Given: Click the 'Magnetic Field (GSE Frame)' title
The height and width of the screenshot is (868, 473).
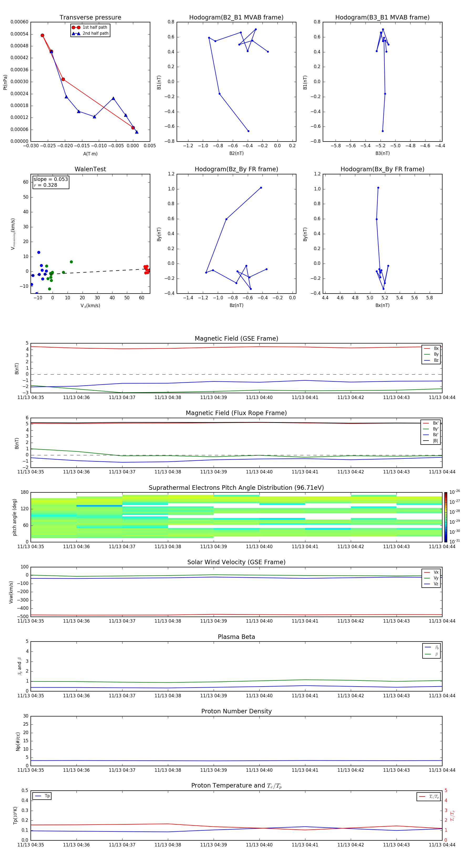Looking at the screenshot, I should (x=236, y=339).
